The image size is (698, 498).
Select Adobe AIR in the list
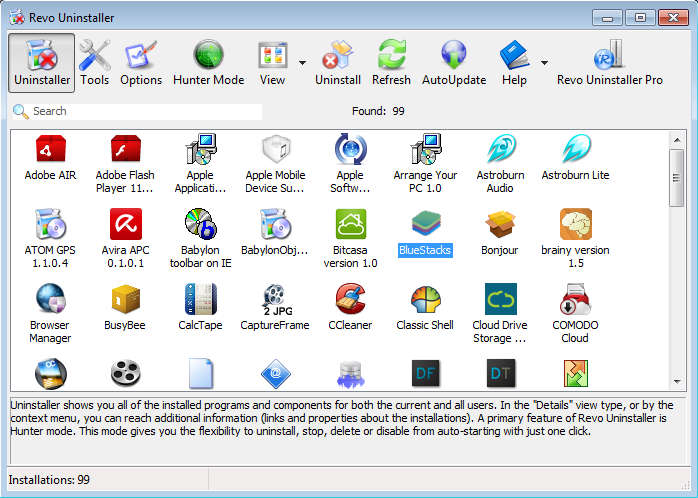(x=50, y=157)
